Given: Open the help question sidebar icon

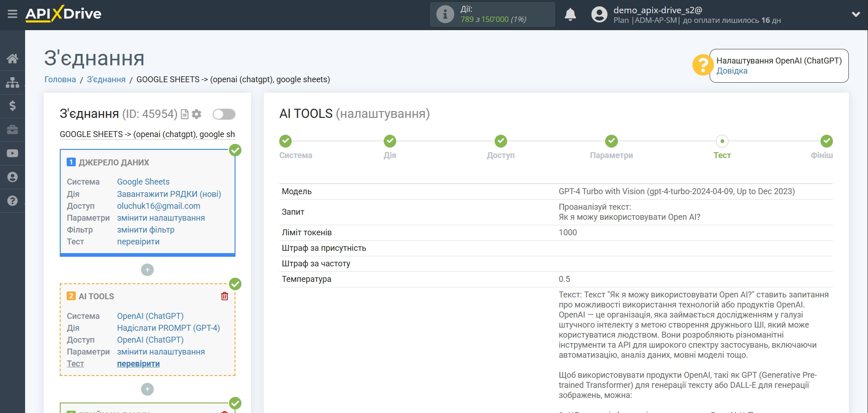Looking at the screenshot, I should click(12, 201).
